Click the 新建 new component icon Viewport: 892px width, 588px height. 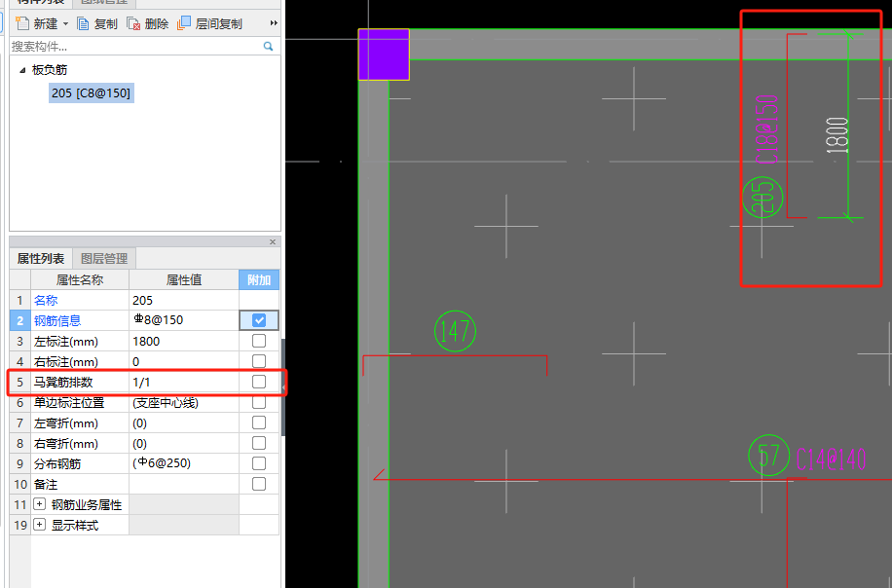click(22, 23)
